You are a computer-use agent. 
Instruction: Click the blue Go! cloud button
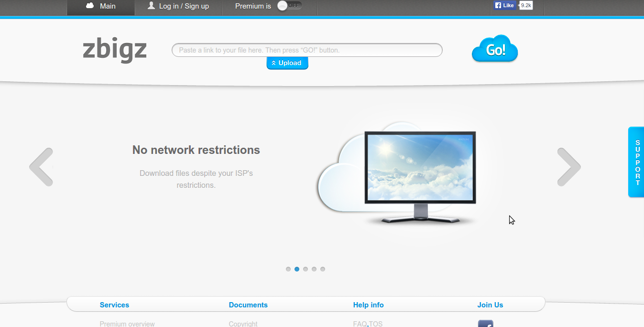click(x=495, y=49)
